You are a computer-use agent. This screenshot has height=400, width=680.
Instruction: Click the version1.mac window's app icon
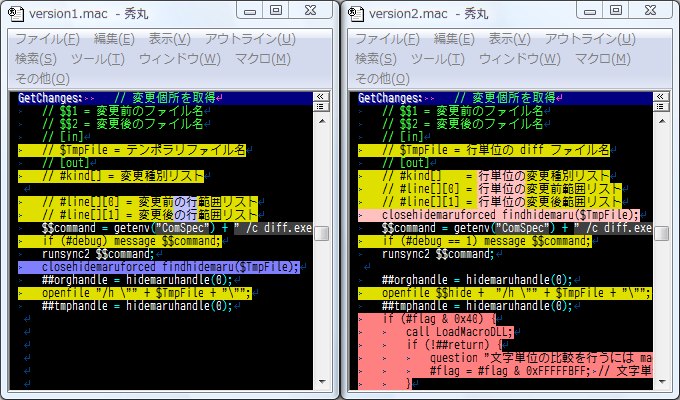(x=16, y=14)
